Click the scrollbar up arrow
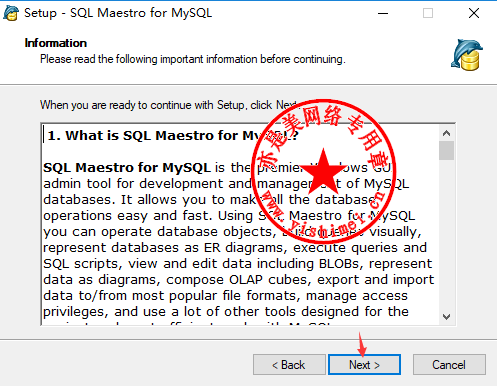The image size is (497, 386). click(446, 133)
